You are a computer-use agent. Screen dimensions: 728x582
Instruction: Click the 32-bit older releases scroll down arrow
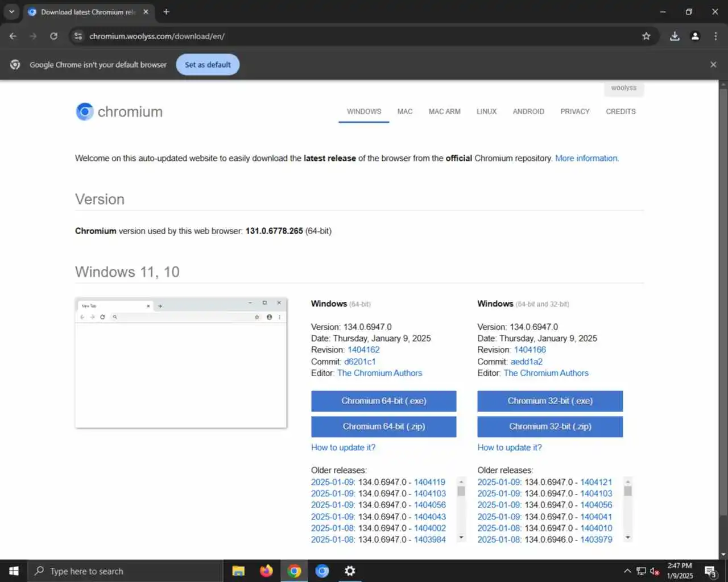[628, 537]
